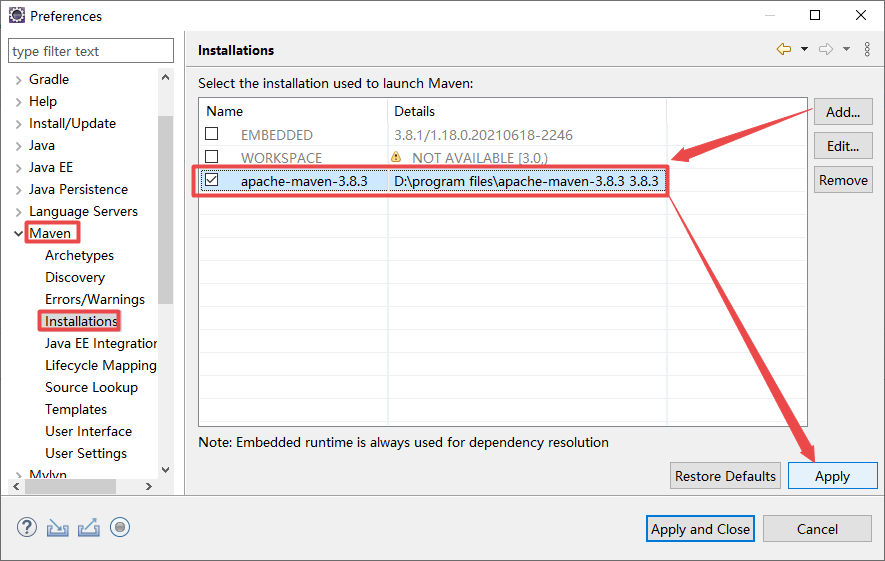Select Maven in preferences tree

pyautogui.click(x=50, y=233)
